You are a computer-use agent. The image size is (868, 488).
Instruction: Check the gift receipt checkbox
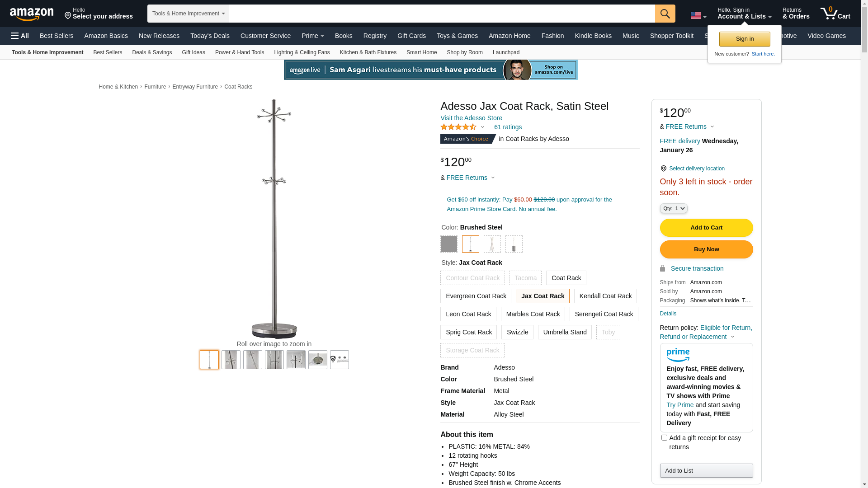point(664,437)
